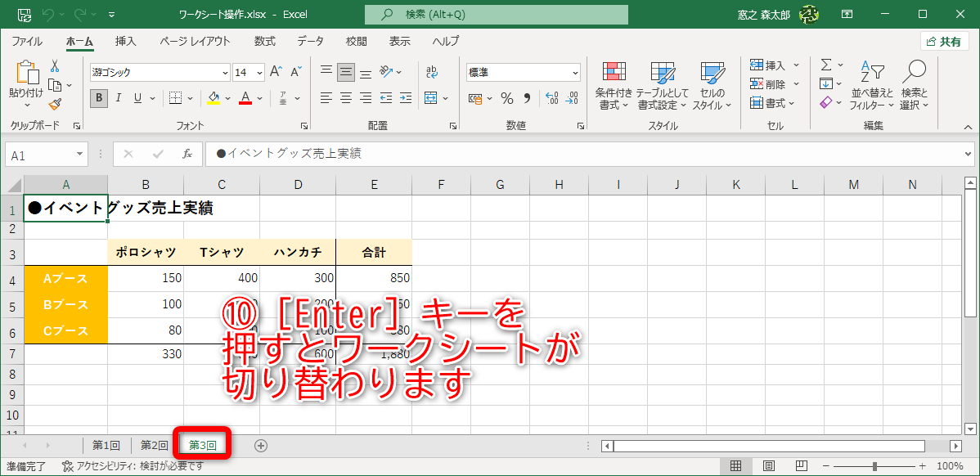The width and height of the screenshot is (980, 476).
Task: Open the fill color dropdown arrow
Action: [x=226, y=98]
